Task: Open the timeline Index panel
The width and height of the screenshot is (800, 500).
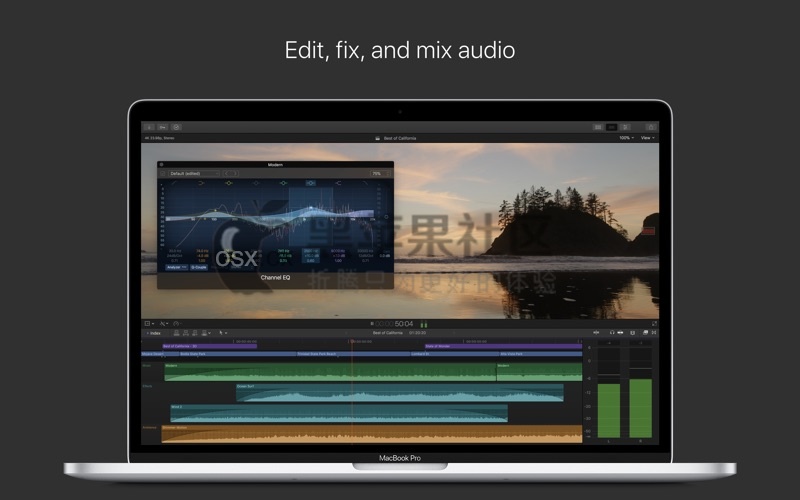Action: click(x=154, y=333)
